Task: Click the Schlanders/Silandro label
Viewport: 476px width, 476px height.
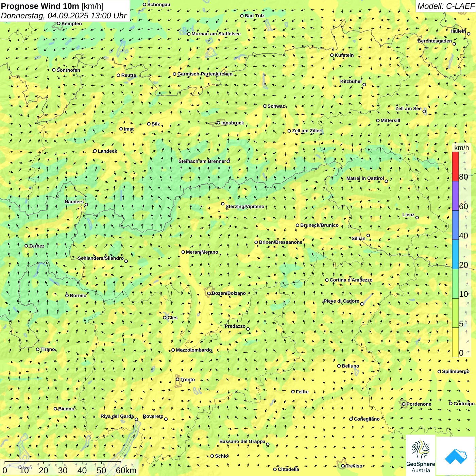Action: pos(101,258)
